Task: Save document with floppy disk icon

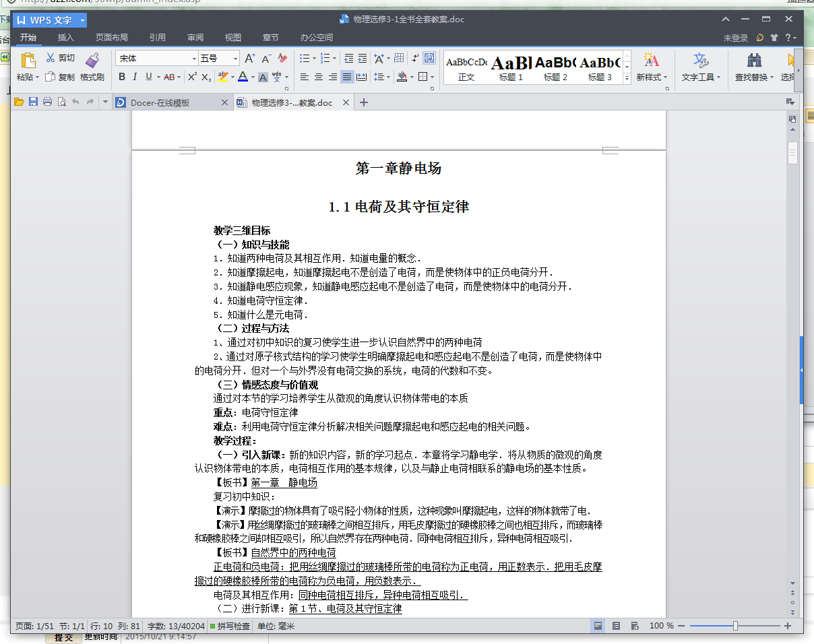Action: (33, 102)
